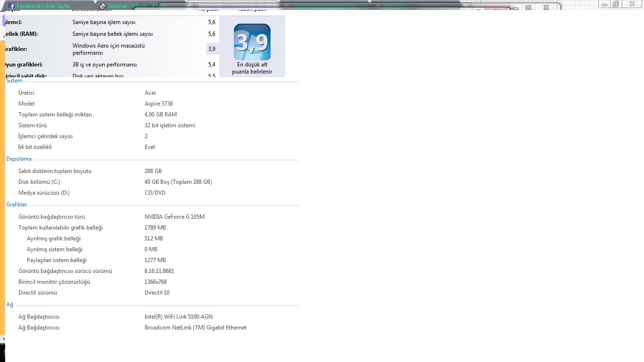Click the Depolama section heading
This screenshot has height=362, width=644.
pyautogui.click(x=19, y=159)
